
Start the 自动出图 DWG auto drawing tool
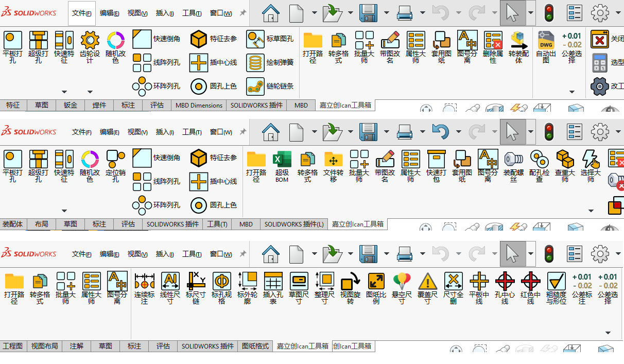pos(546,47)
